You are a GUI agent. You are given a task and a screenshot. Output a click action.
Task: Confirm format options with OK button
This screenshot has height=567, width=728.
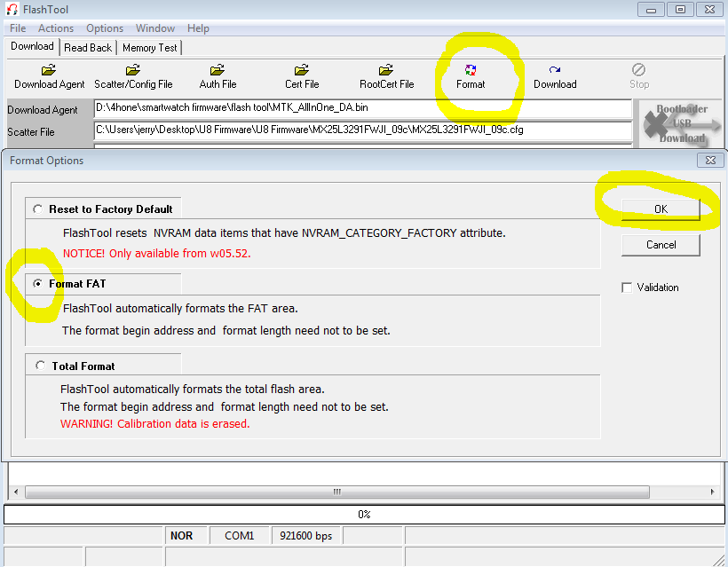661,209
